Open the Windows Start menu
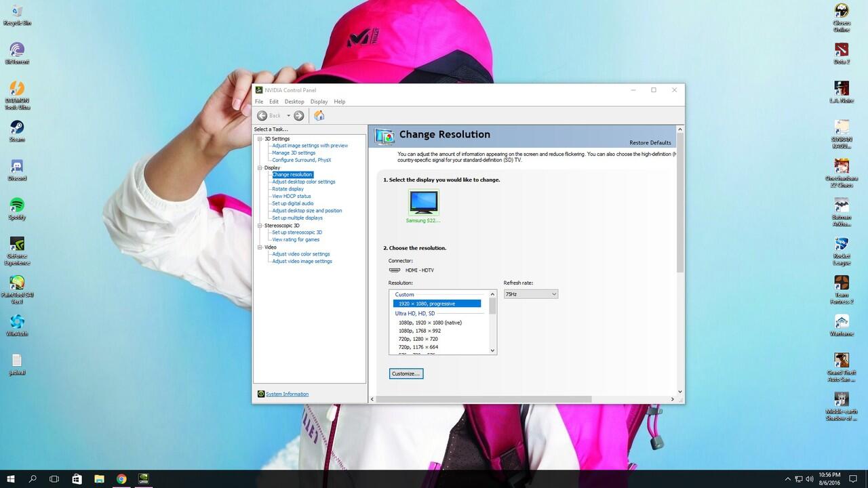This screenshot has height=488, width=868. point(11,479)
